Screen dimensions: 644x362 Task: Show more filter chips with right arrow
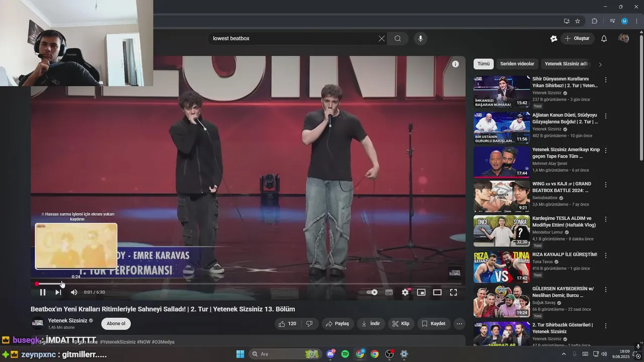pos(600,64)
